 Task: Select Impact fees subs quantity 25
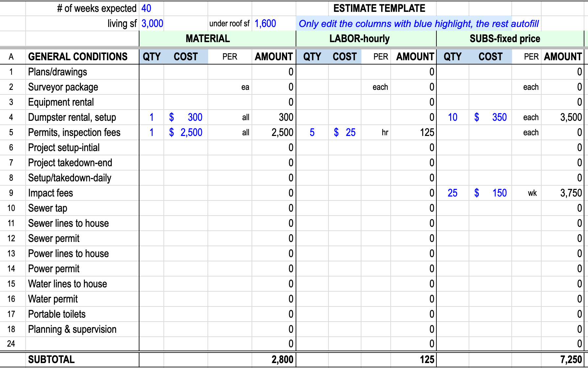click(453, 193)
